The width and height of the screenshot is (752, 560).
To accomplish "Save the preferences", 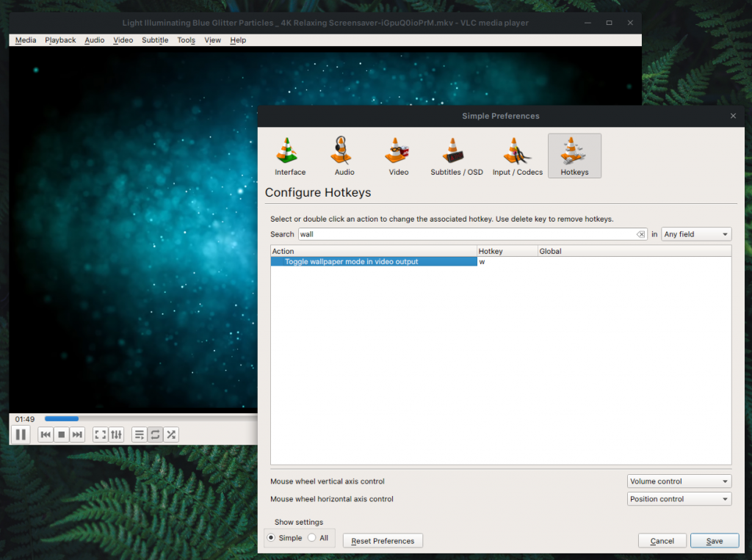I will (714, 541).
